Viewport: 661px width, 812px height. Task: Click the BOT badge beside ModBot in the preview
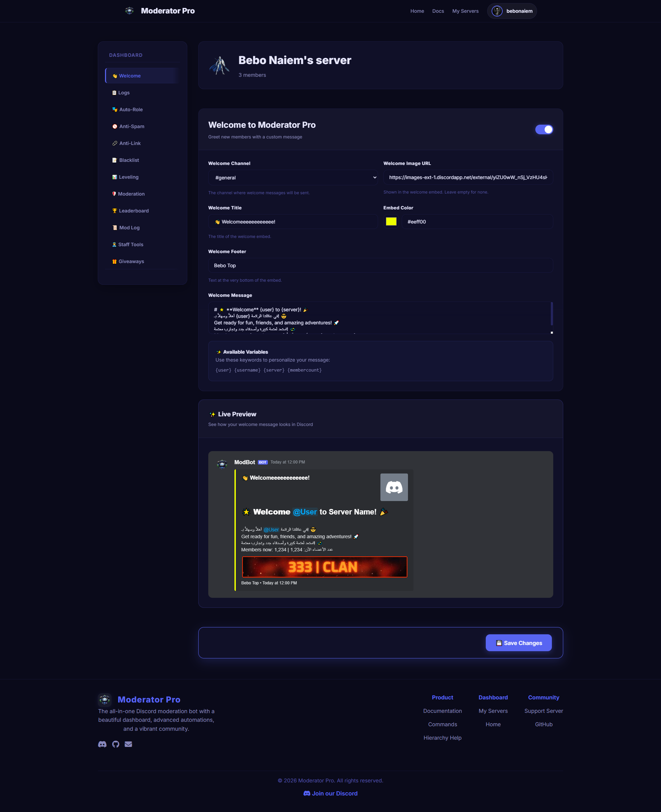pyautogui.click(x=263, y=462)
